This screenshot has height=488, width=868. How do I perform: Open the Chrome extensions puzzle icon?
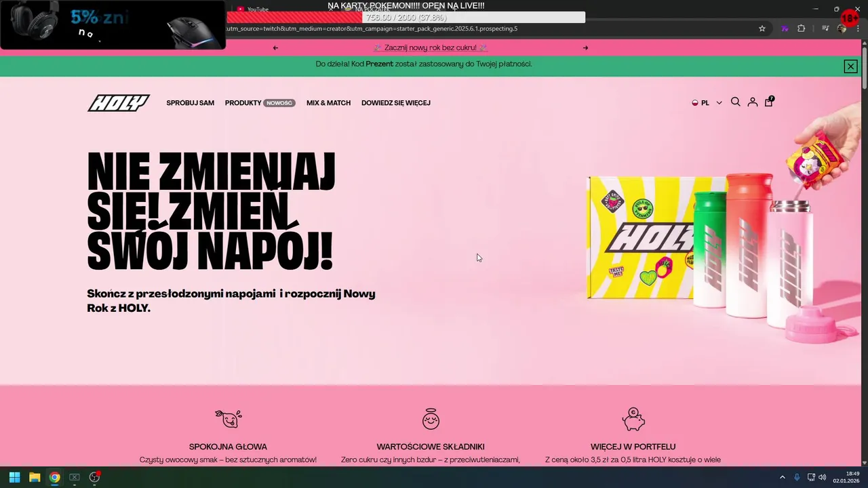[x=802, y=28]
